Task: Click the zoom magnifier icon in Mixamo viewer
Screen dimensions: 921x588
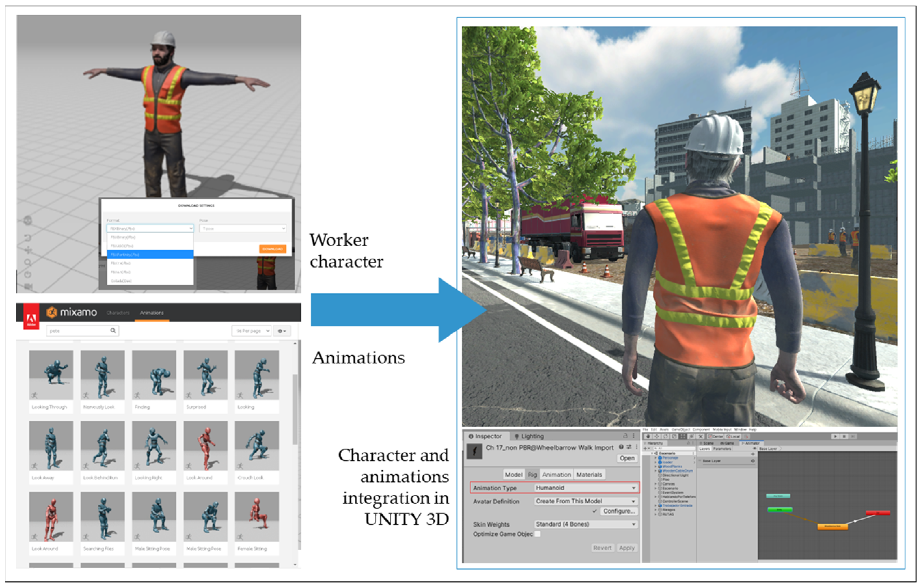Action: [x=28, y=263]
